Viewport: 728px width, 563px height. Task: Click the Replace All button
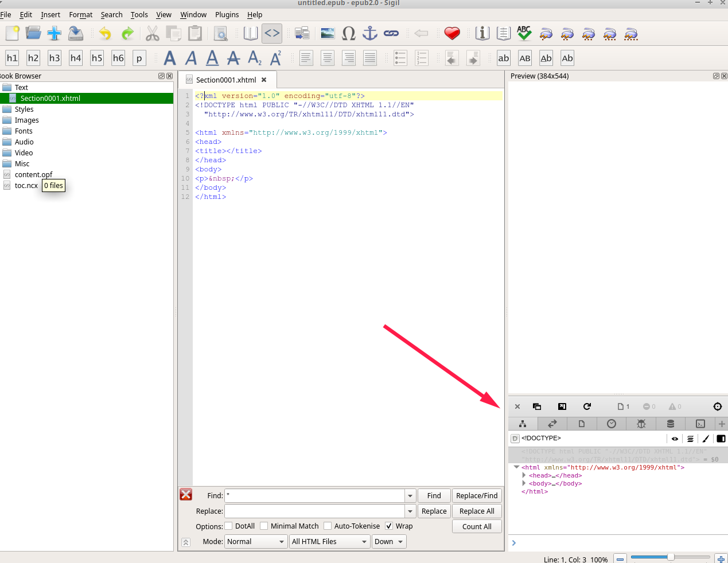coord(477,511)
